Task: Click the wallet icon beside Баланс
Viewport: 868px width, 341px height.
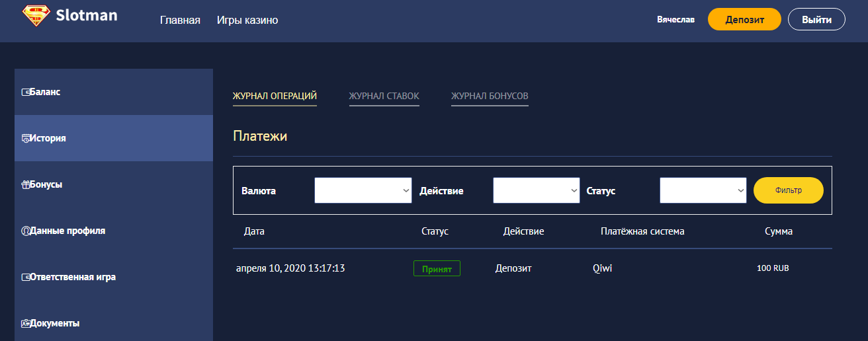Action: (25, 92)
